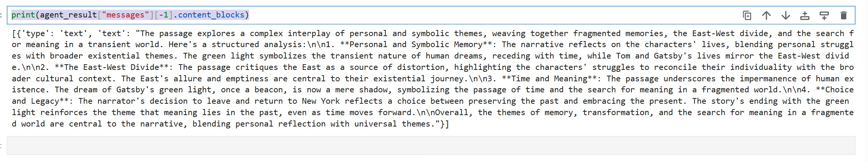Image resolution: width=868 pixels, height=163 pixels.
Task: Place cursor on the 'print' keyword
Action: coord(23,15)
